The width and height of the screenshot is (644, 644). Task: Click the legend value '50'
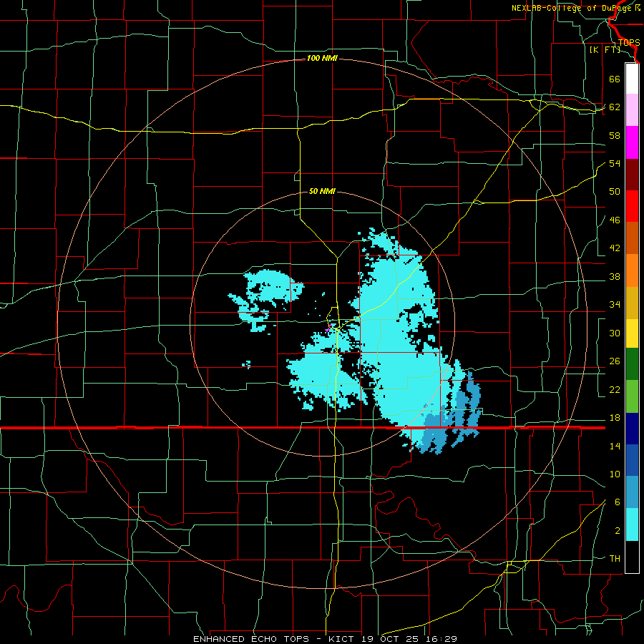(615, 192)
